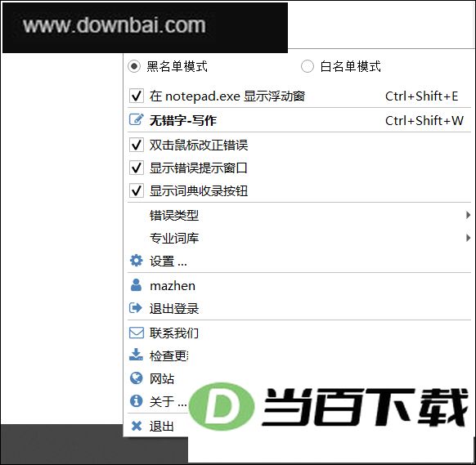Screen dimensions: 476x465
Task: Toggle the 显示词典收录按钮 checkbox
Action: [x=137, y=190]
